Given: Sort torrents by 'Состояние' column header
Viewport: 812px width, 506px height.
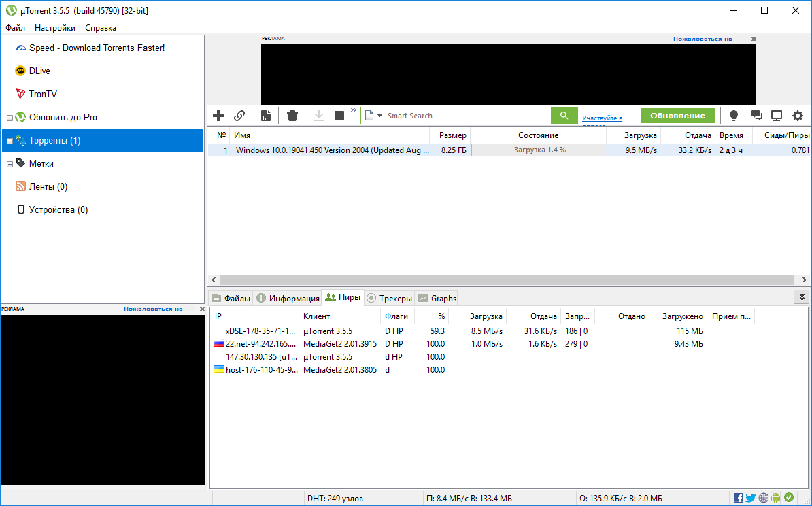Looking at the screenshot, I should tap(539, 135).
